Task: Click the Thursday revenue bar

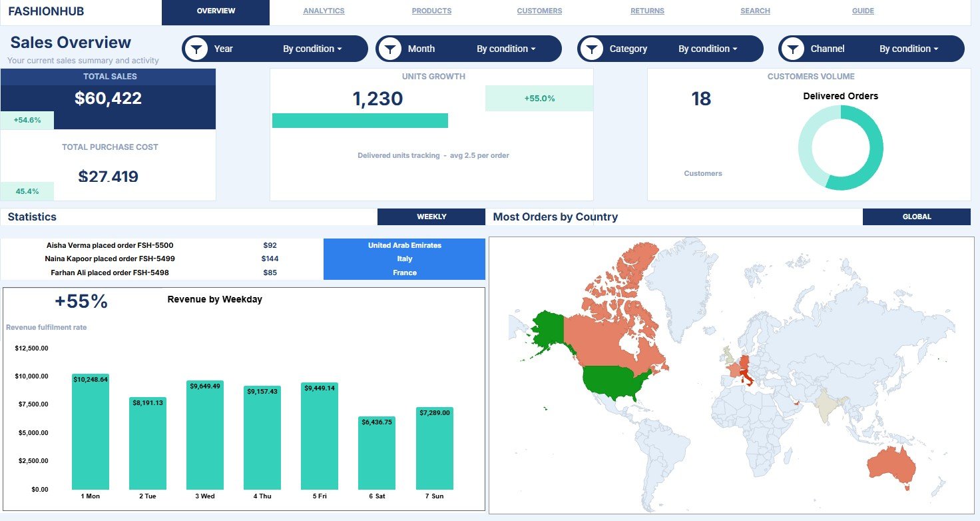Action: coord(262,438)
